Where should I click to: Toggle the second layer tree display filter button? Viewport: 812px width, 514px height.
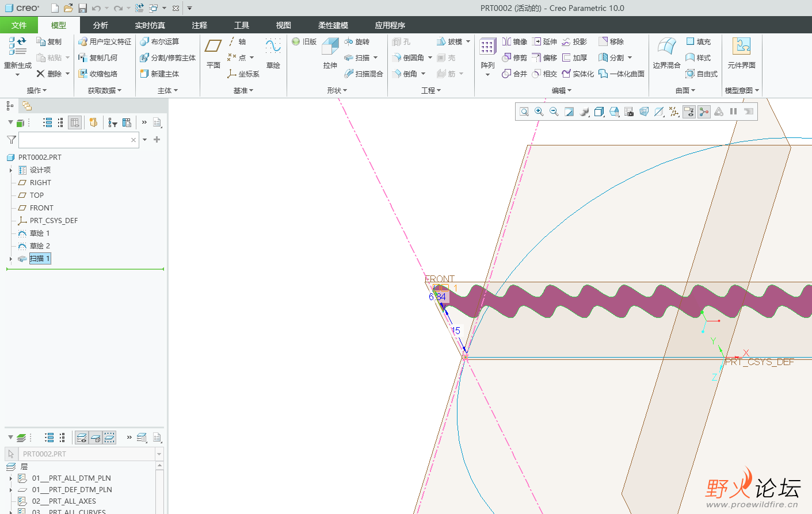96,438
